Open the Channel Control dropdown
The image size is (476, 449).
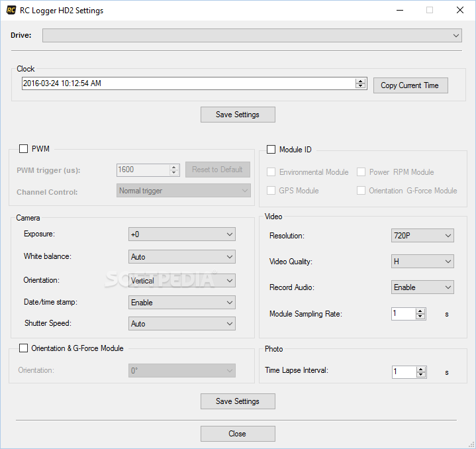pyautogui.click(x=183, y=191)
